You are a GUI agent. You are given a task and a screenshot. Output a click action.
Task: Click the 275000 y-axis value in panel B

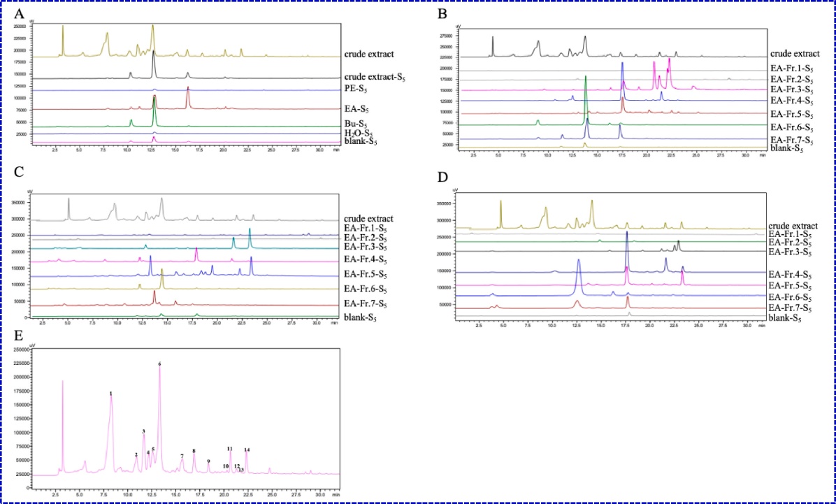pos(447,36)
